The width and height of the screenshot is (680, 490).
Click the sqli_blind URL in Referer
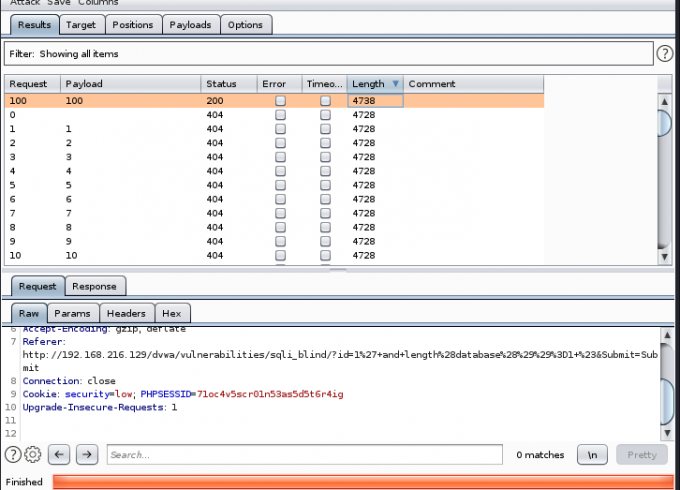[x=340, y=361]
